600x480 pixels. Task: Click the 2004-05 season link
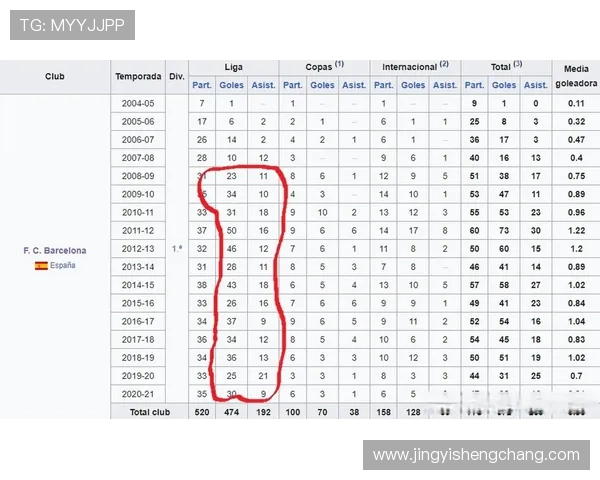[138, 103]
